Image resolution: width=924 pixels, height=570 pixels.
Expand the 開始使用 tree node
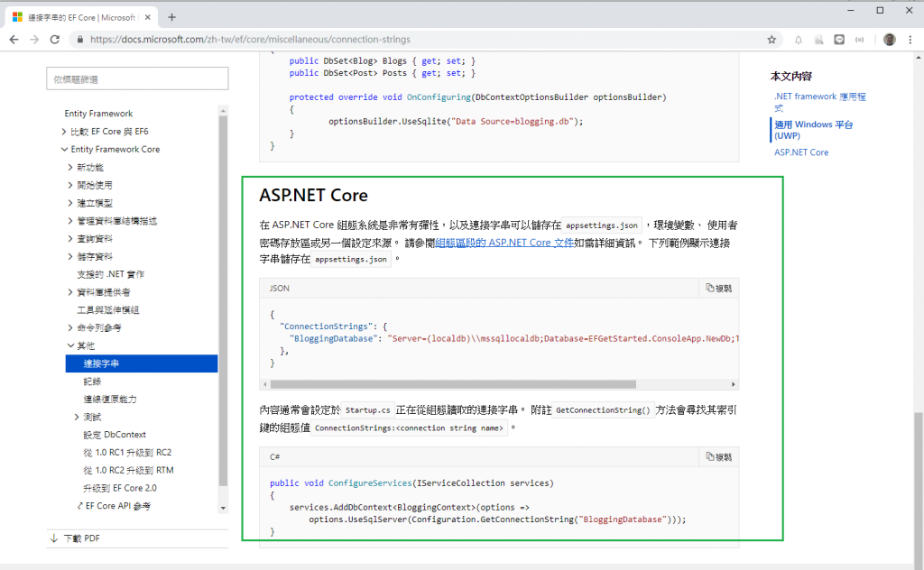coord(70,185)
